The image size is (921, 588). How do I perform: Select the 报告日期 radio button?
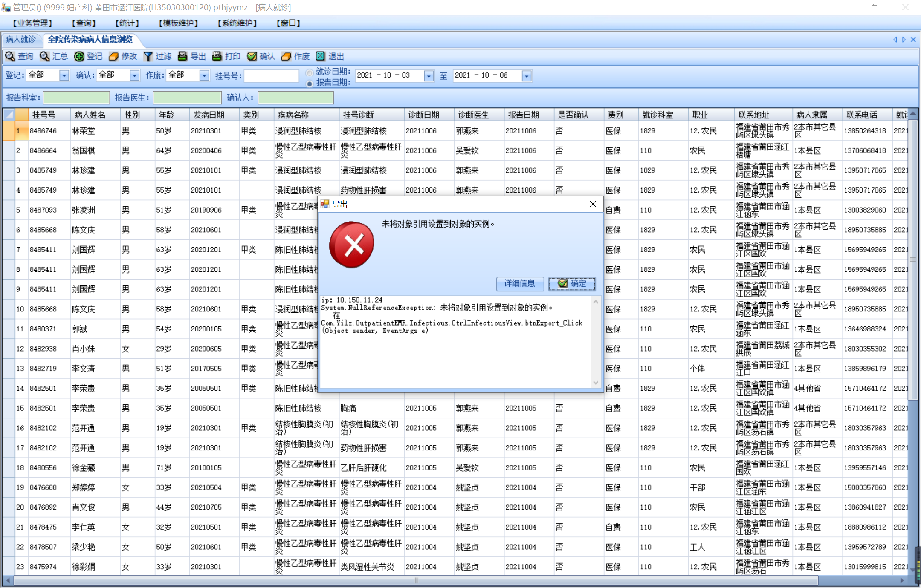(310, 84)
